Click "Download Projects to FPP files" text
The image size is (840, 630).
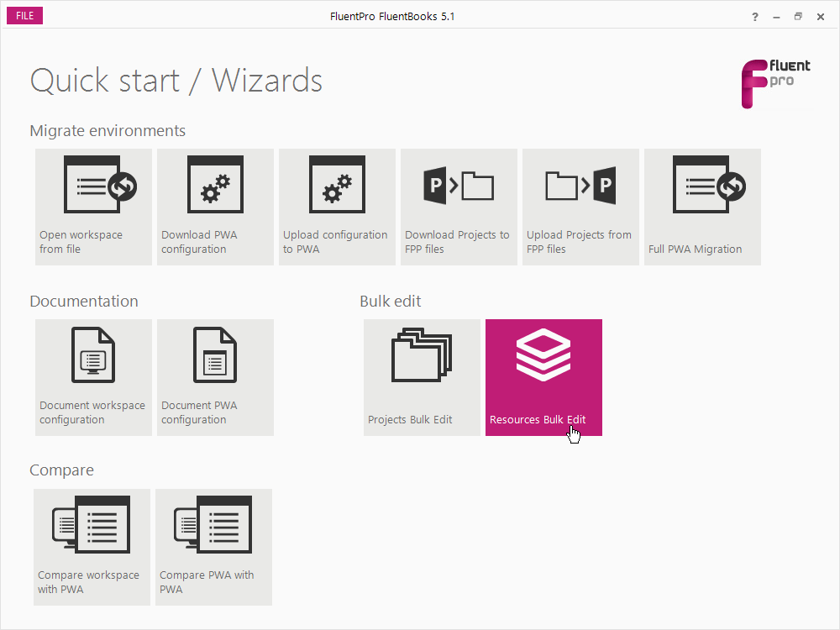(457, 242)
